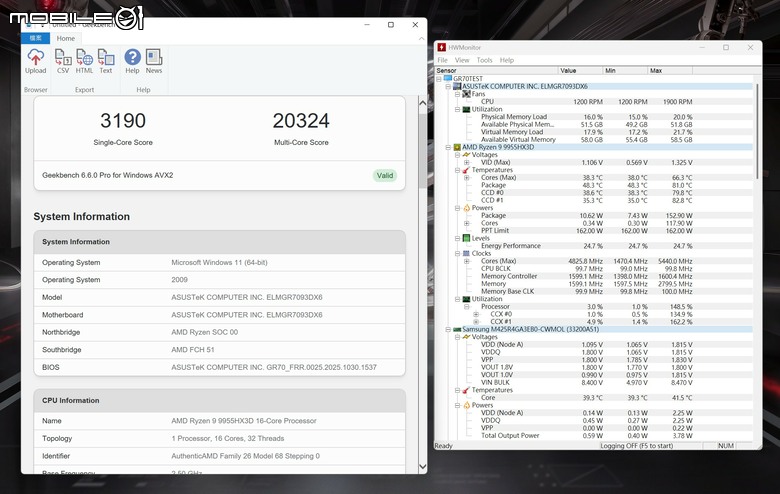780x494 pixels.
Task: Click the NUM status bar indicator
Action: [726, 446]
